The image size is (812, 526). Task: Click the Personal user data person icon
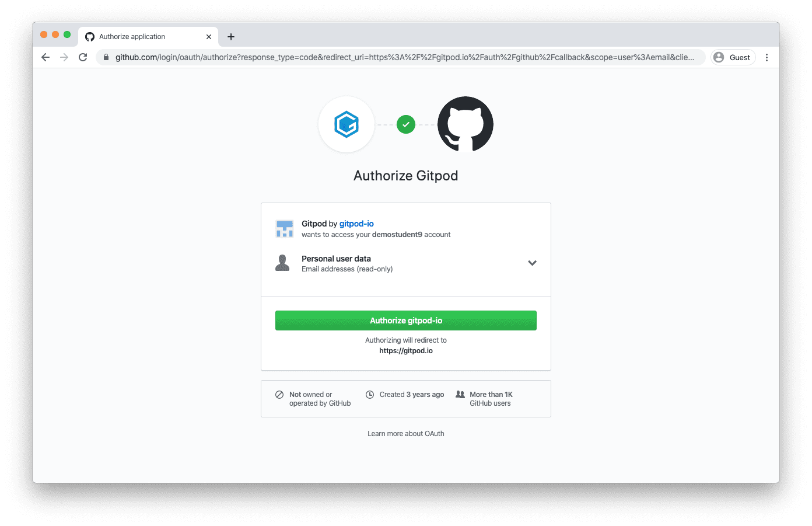point(282,263)
